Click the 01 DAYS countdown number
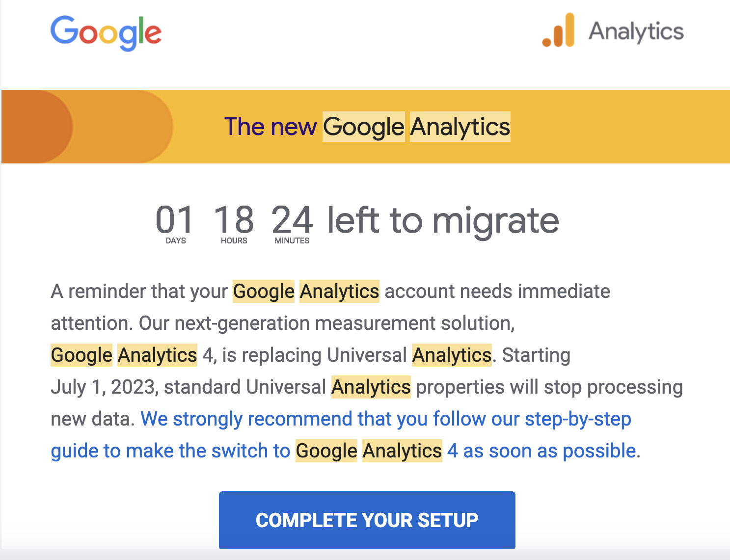This screenshot has width=730, height=560. pyautogui.click(x=175, y=220)
